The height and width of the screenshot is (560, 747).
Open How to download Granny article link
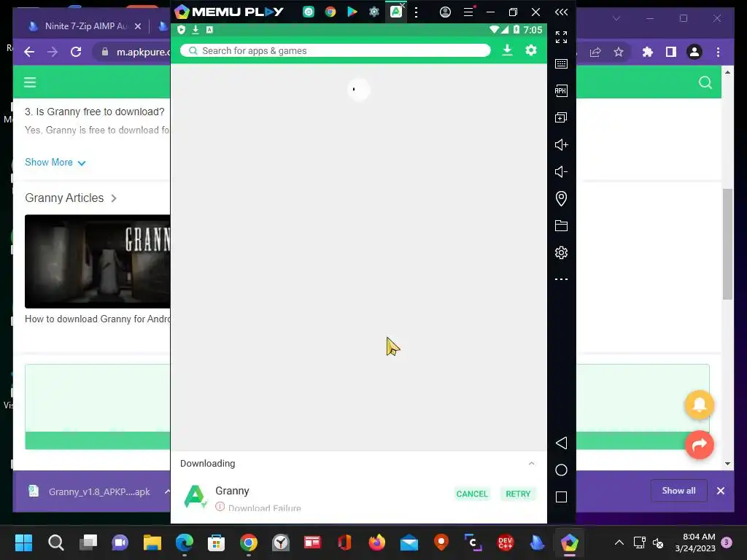pos(97,319)
